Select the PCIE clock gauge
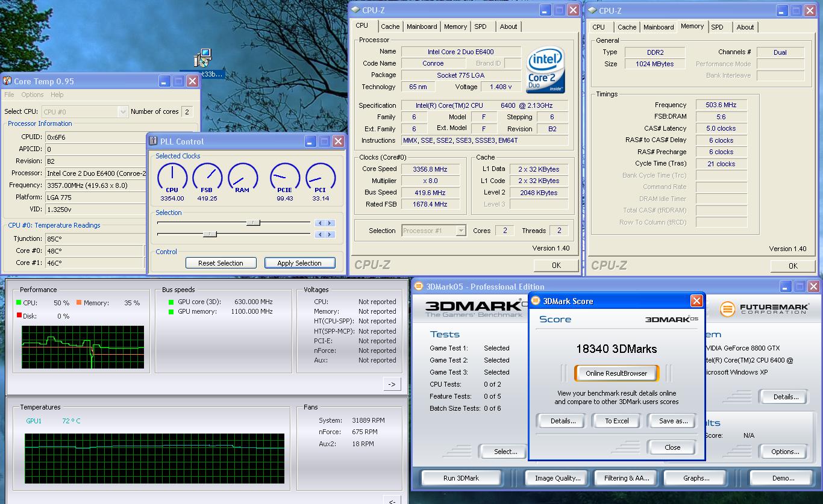This screenshot has height=504, width=823. (285, 178)
